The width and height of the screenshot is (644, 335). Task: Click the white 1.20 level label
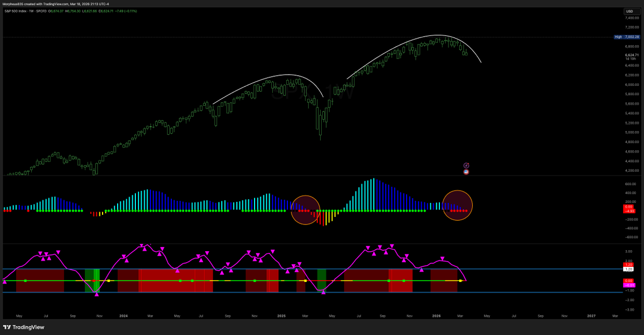(x=628, y=270)
